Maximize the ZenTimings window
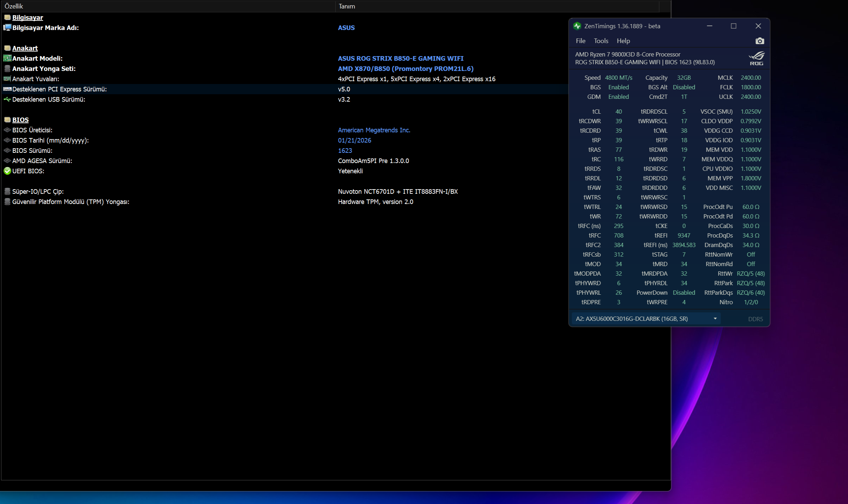 (734, 26)
